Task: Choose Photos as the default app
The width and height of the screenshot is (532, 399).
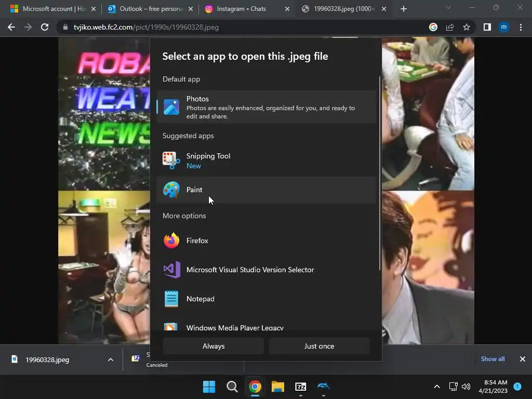Action: (267, 107)
